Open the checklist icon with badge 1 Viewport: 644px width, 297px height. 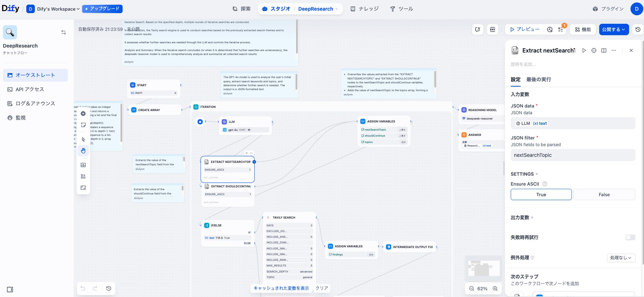560,29
